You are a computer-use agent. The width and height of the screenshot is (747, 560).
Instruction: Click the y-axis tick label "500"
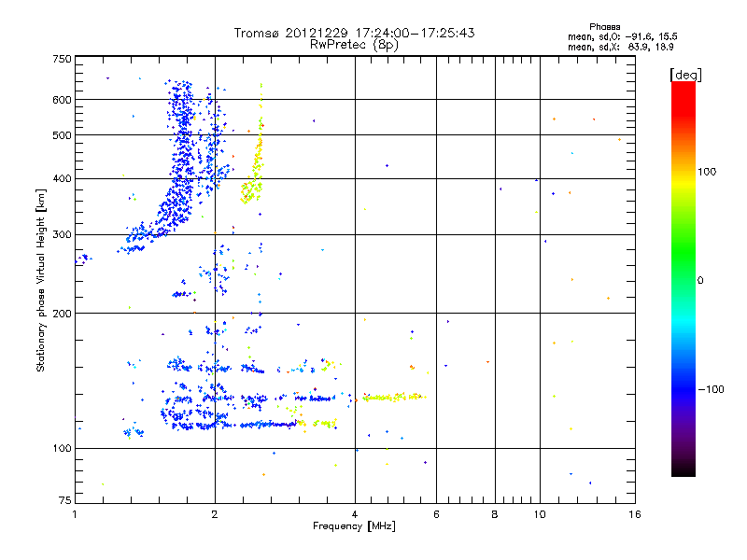[x=62, y=135]
